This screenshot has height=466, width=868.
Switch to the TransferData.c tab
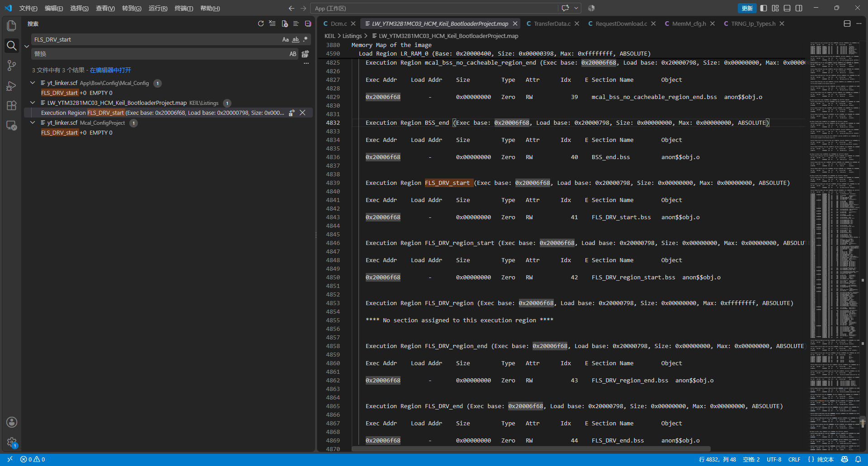pos(552,24)
